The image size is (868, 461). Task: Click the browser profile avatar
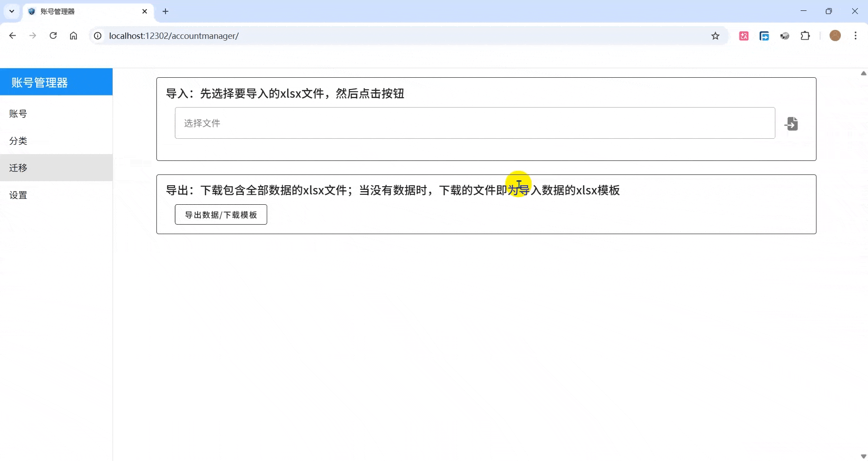[x=835, y=36]
